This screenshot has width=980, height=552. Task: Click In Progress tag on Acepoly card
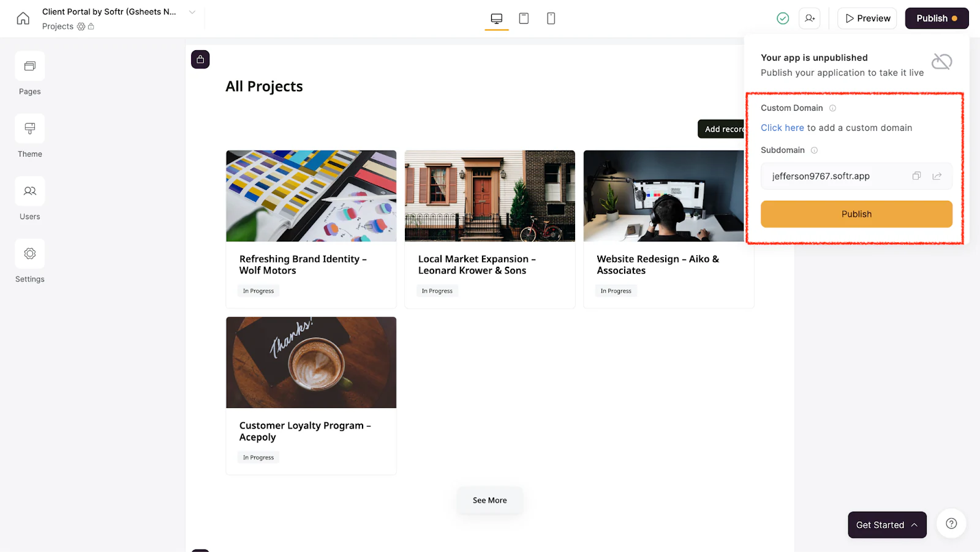click(258, 458)
